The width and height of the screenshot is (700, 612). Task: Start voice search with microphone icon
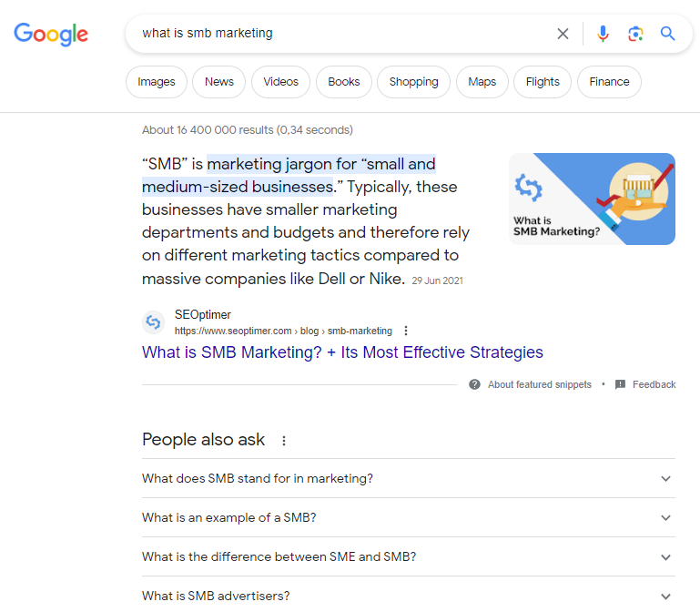click(603, 34)
